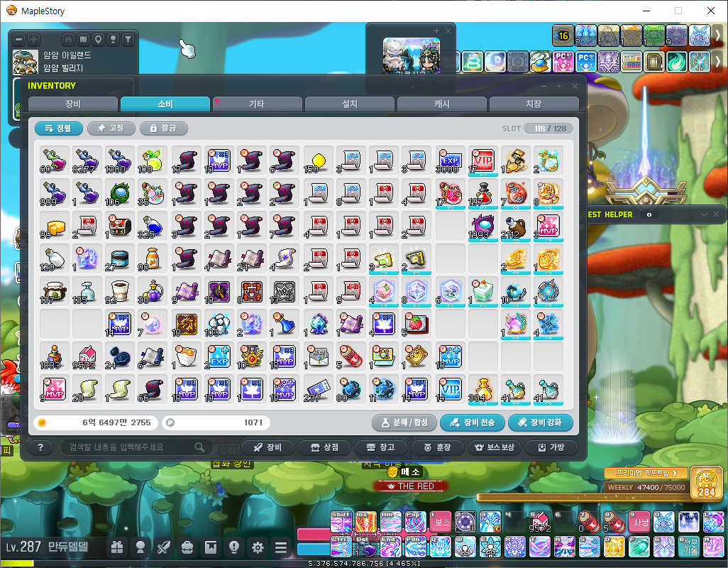This screenshot has width=728, height=568.
Task: Expand the second buff row arrow
Action: (718, 61)
